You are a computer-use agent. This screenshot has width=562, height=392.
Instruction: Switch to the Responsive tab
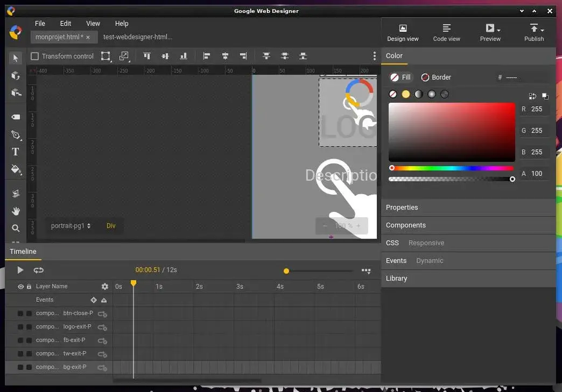coord(426,243)
